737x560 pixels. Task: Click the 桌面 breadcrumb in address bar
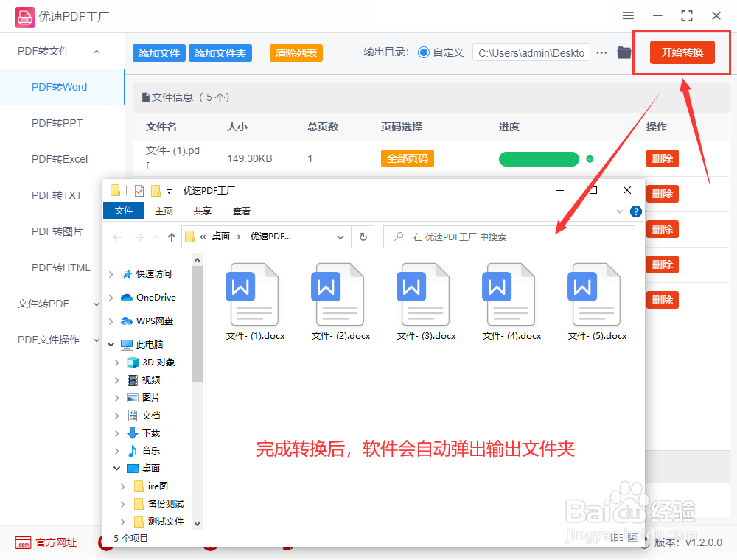click(221, 237)
